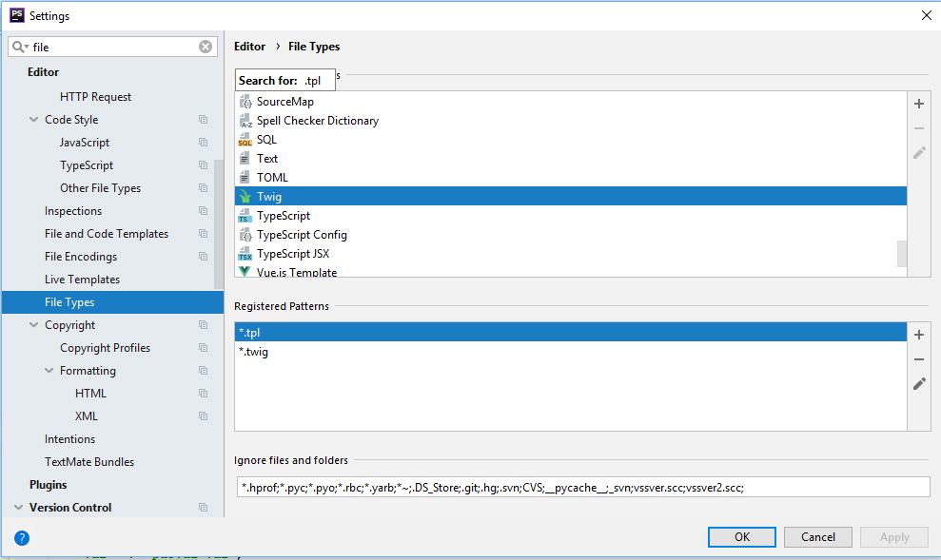Viewport: 941px width, 560px height.
Task: Click the search magnifier history icon
Action: pos(20,47)
